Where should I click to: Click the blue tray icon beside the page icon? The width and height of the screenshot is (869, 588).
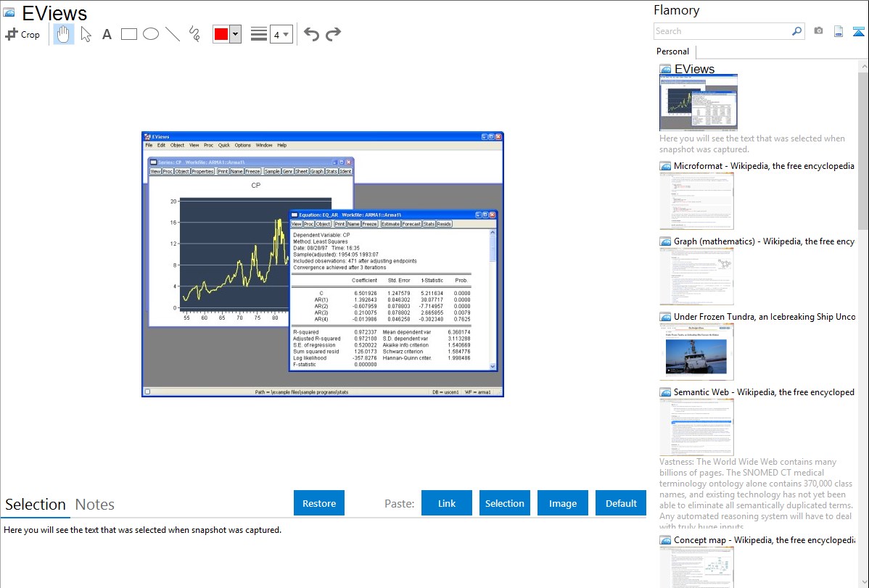(x=858, y=31)
